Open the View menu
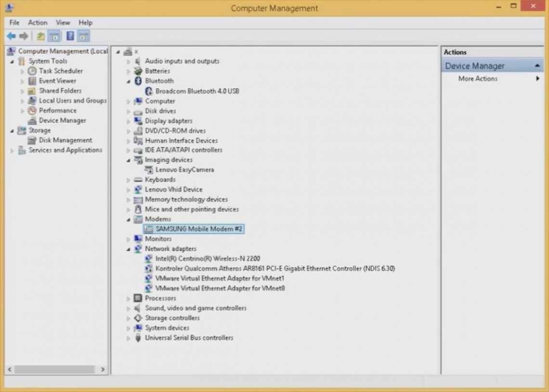Screen dimensions: 549x392 click(x=63, y=22)
